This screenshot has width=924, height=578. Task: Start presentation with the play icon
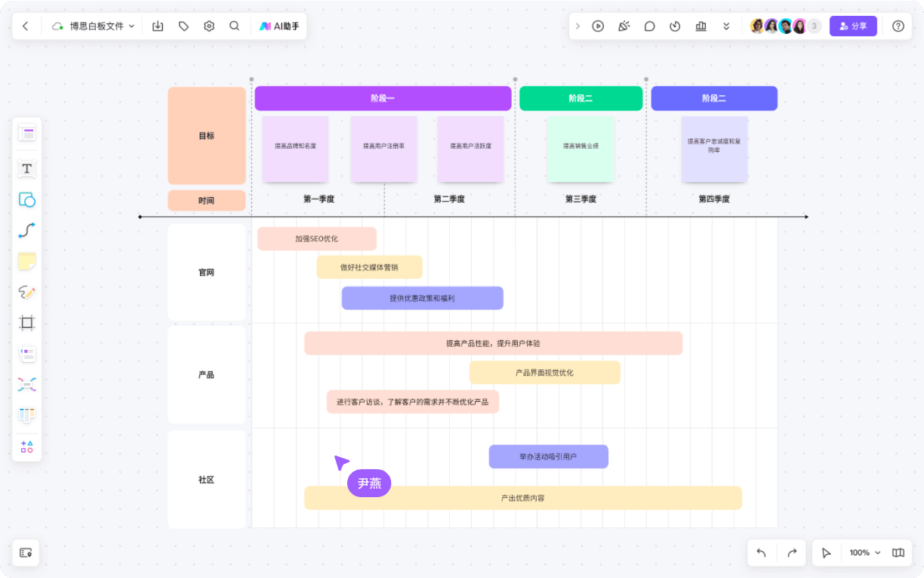598,26
